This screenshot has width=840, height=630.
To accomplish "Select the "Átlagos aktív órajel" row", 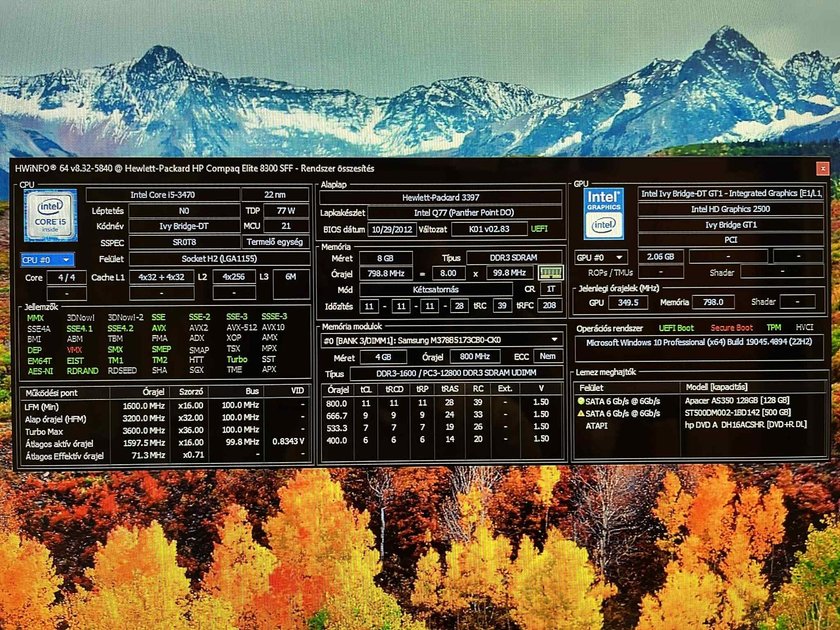I will [x=165, y=443].
